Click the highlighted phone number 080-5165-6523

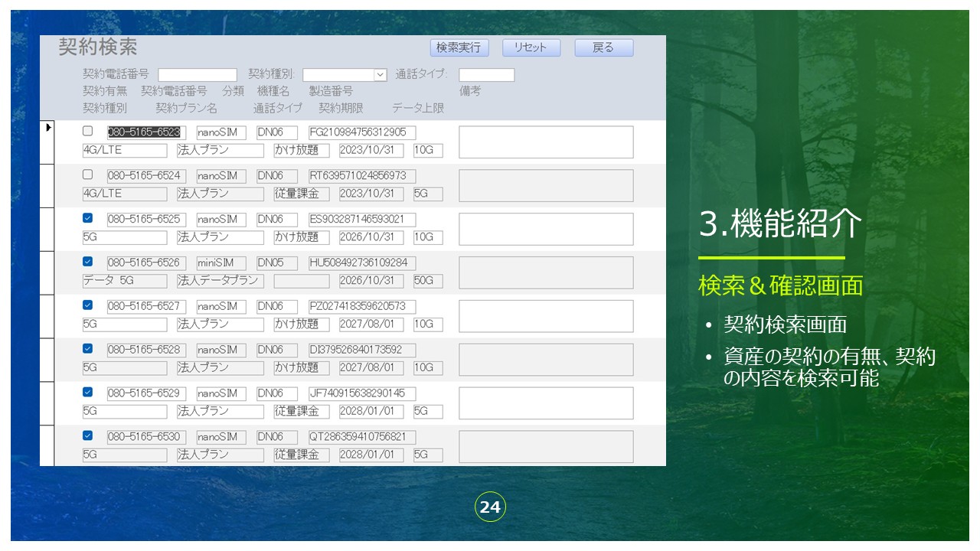point(144,132)
